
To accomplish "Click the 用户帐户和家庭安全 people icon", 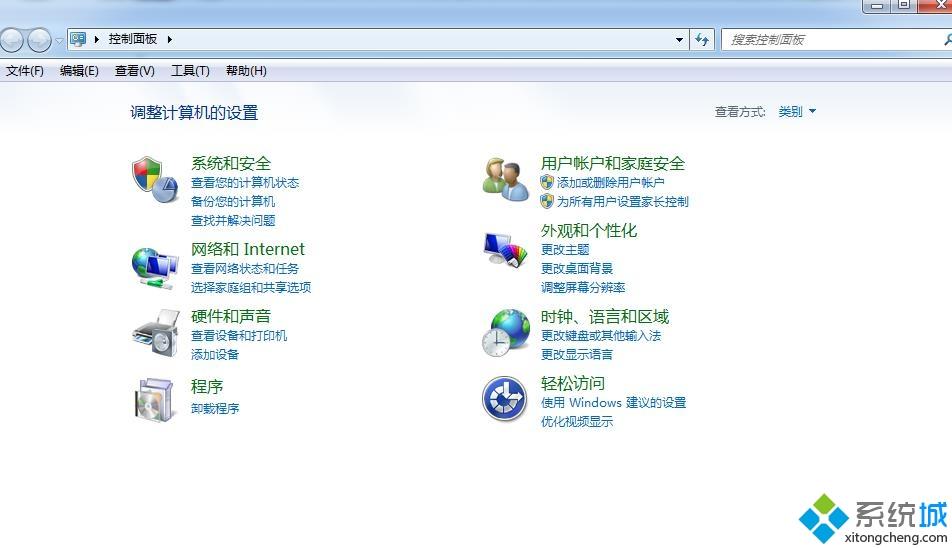I will 506,179.
